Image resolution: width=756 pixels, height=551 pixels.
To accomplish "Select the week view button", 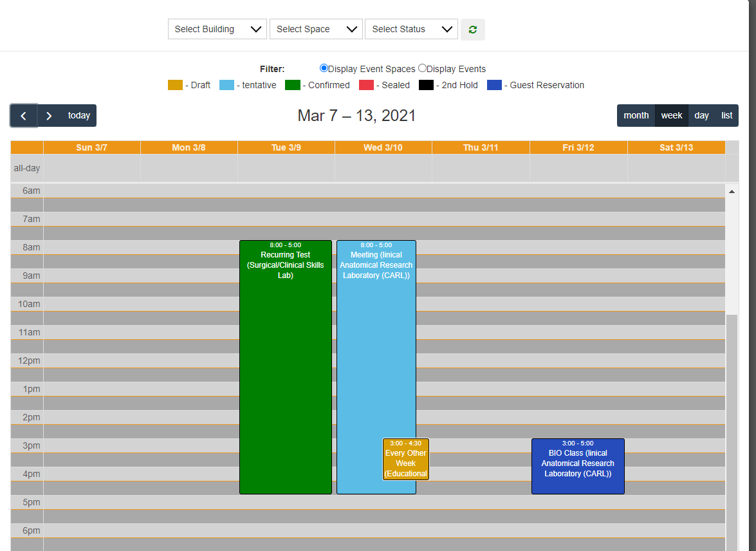I will [671, 115].
